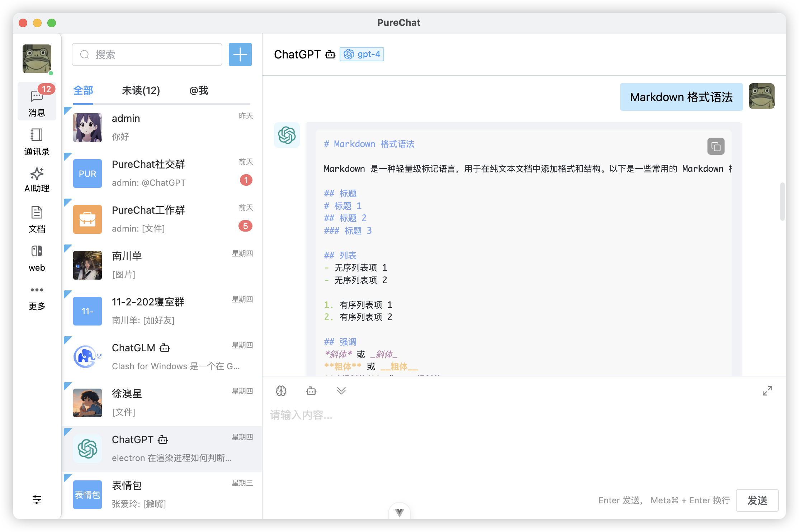This screenshot has height=532, width=799.
Task: Click the unread badge 1 on PureChat社交群
Action: 246,180
